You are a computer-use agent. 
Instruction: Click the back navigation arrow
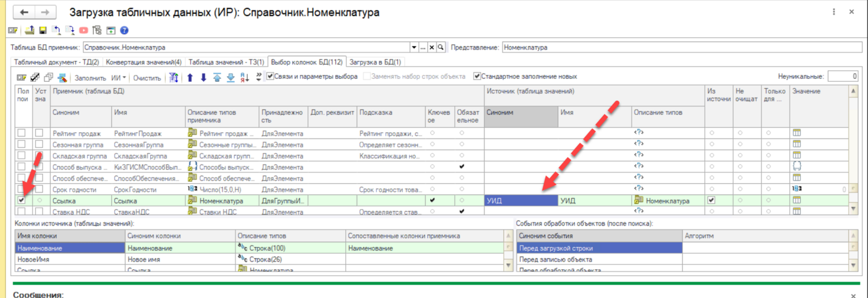(x=25, y=13)
